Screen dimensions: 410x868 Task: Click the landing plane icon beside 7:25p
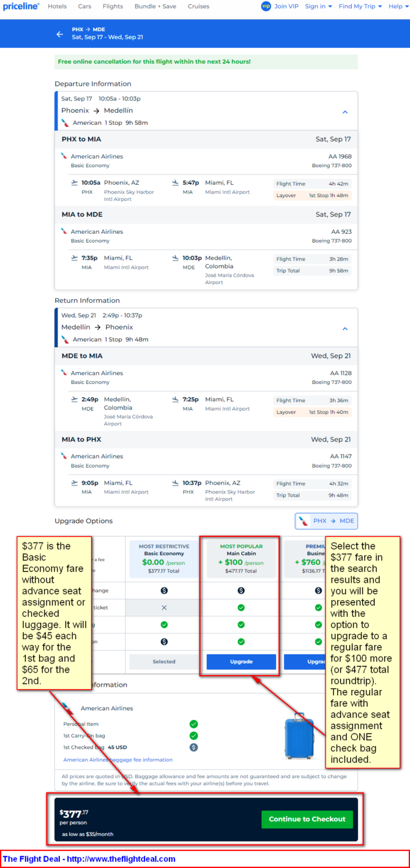176,399
